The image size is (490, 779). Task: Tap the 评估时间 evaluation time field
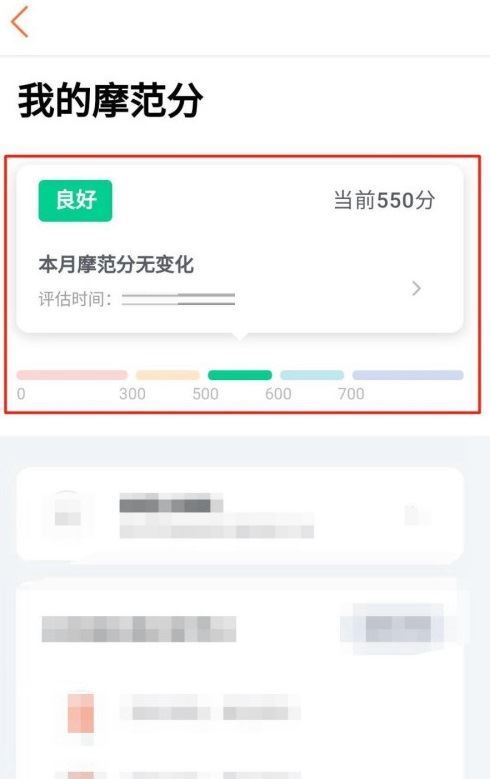137,299
